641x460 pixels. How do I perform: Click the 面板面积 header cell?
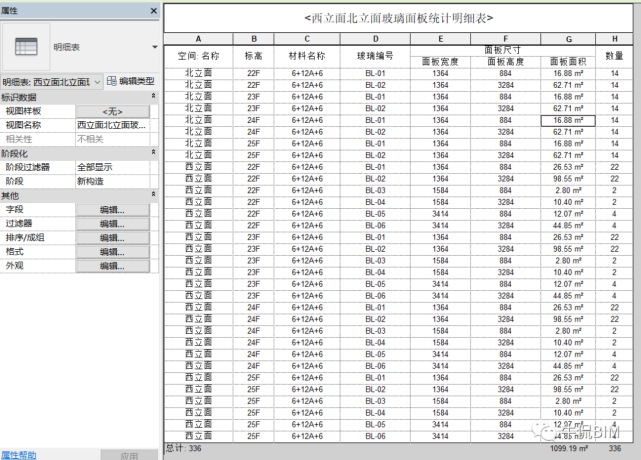click(x=568, y=62)
